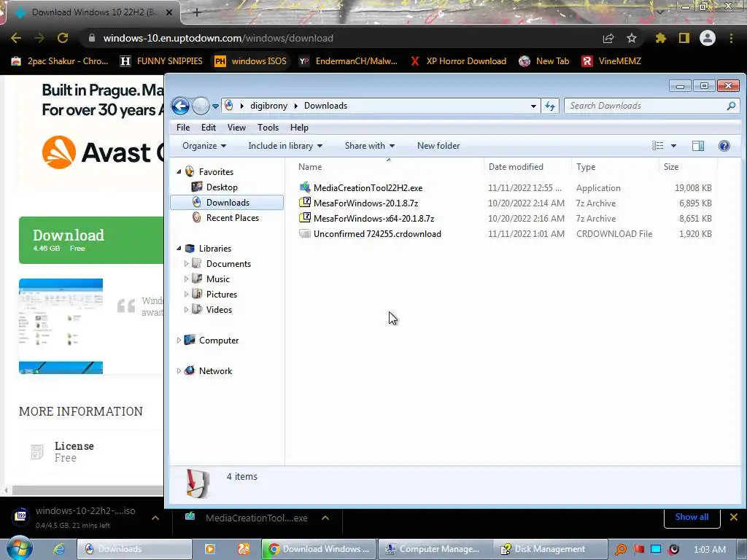Expand the Videos library
The width and height of the screenshot is (747, 560).
tap(186, 309)
